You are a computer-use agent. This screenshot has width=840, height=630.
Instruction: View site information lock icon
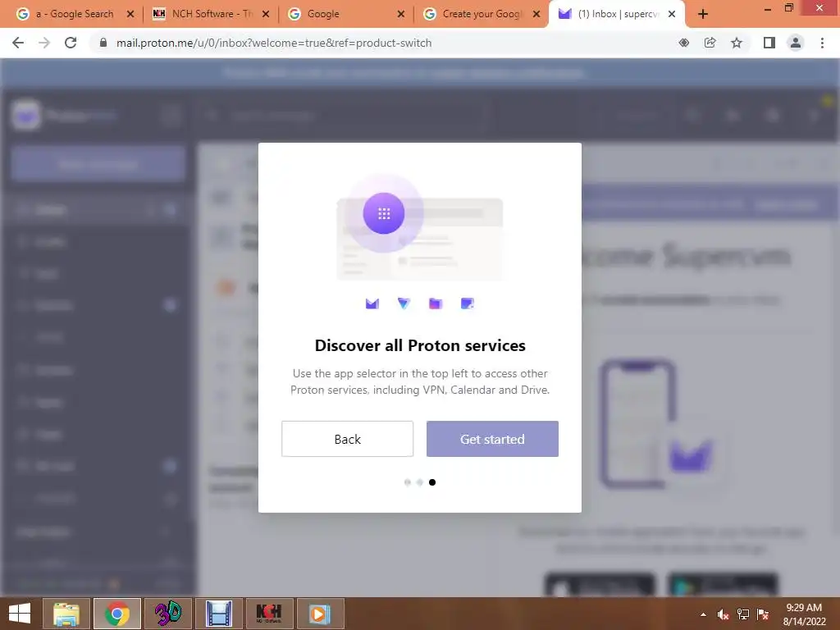point(103,43)
